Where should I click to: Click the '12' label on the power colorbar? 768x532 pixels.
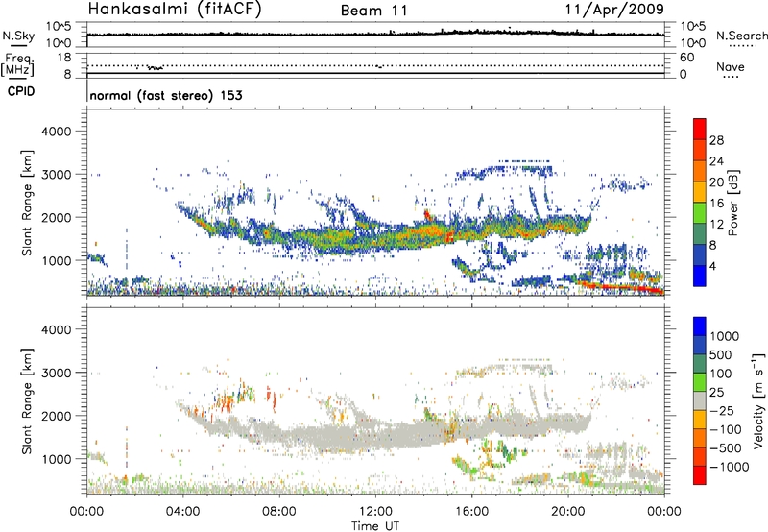pos(716,225)
